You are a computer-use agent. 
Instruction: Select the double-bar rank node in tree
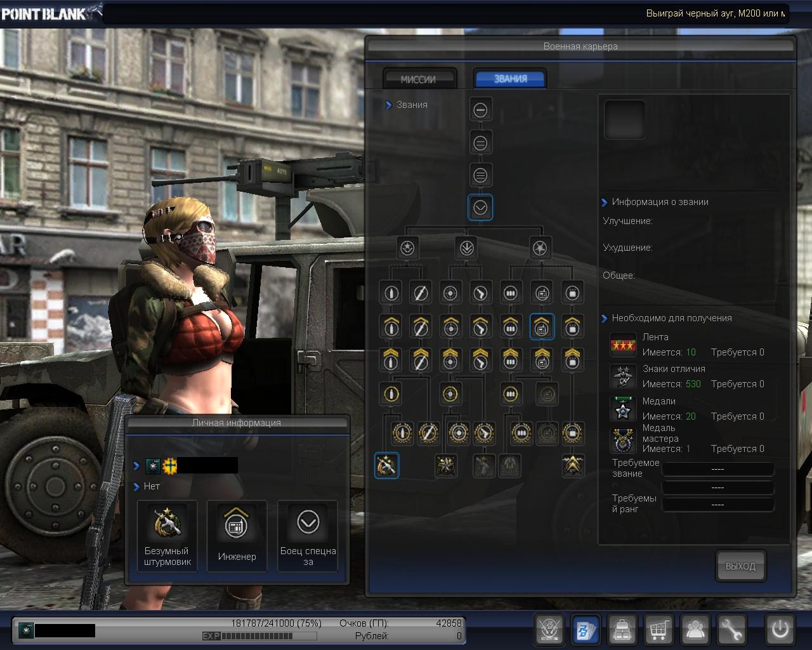[480, 143]
